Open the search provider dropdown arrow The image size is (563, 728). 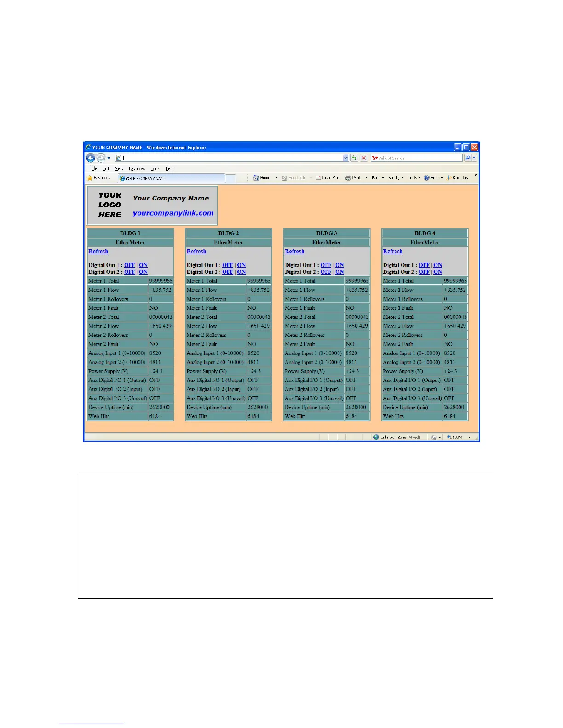tap(475, 158)
